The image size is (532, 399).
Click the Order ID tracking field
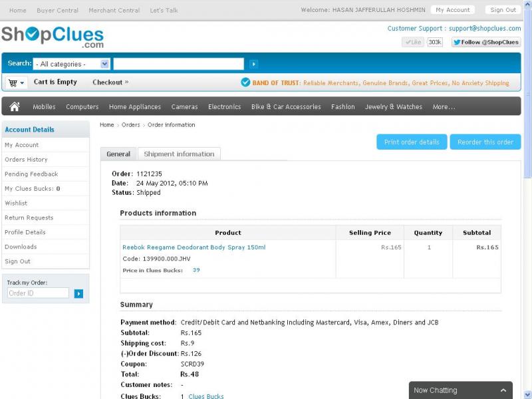38,293
